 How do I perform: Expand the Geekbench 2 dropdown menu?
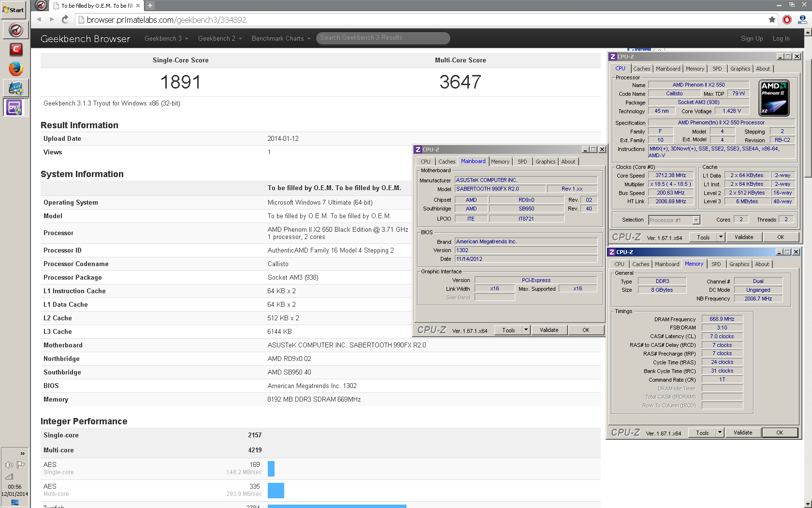(x=219, y=38)
